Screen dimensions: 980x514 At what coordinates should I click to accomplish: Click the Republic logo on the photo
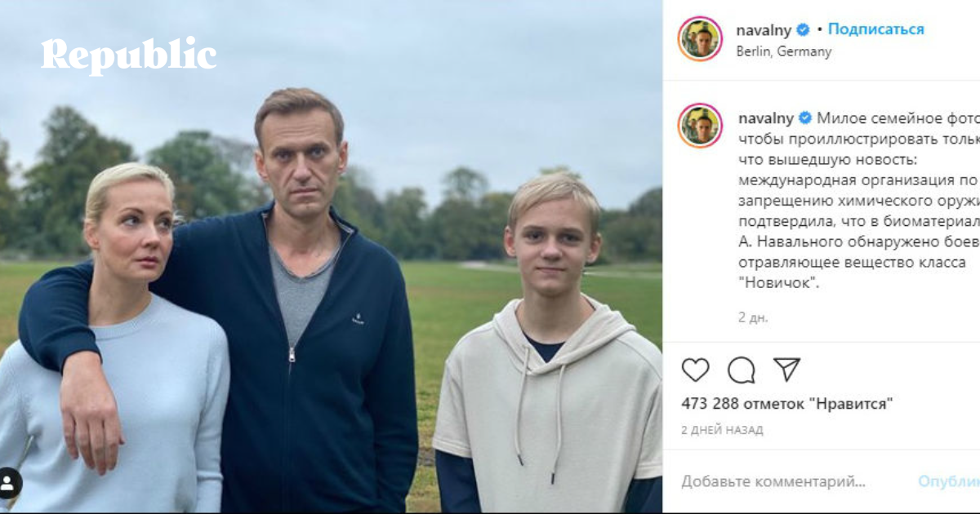pos(129,55)
